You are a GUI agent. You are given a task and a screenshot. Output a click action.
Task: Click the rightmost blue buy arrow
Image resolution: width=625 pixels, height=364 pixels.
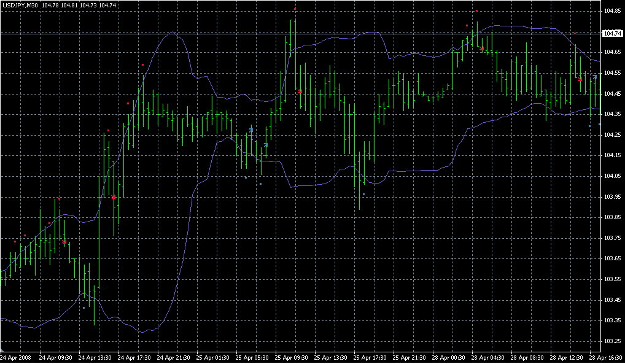(595, 77)
